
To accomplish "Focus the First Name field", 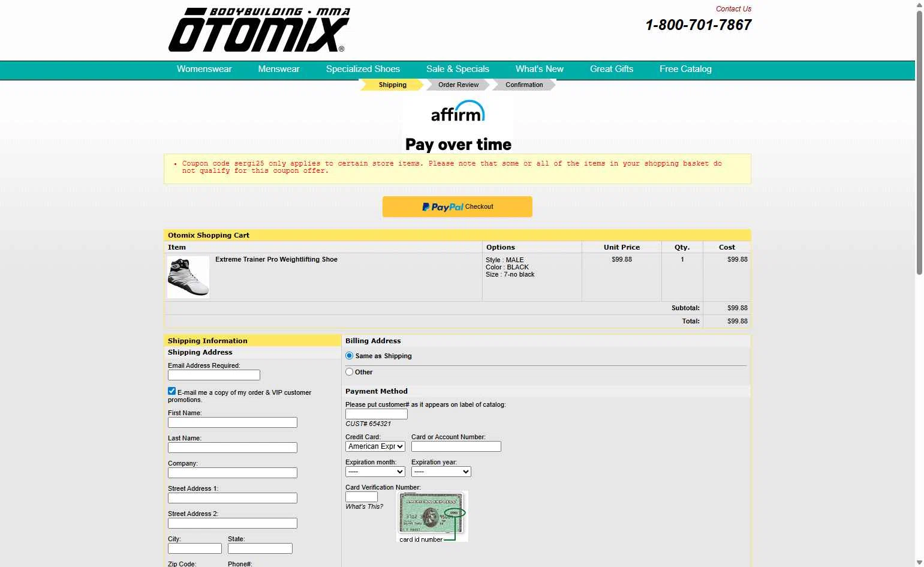I will pos(233,422).
